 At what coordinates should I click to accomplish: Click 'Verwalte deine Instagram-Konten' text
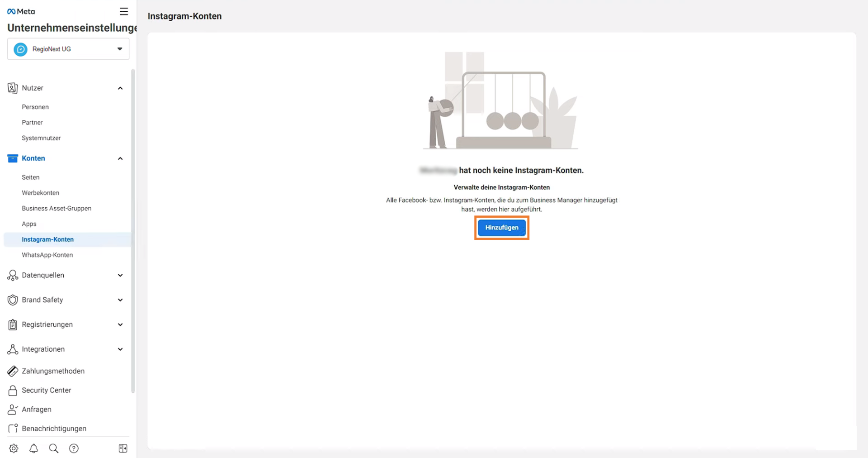(x=502, y=187)
